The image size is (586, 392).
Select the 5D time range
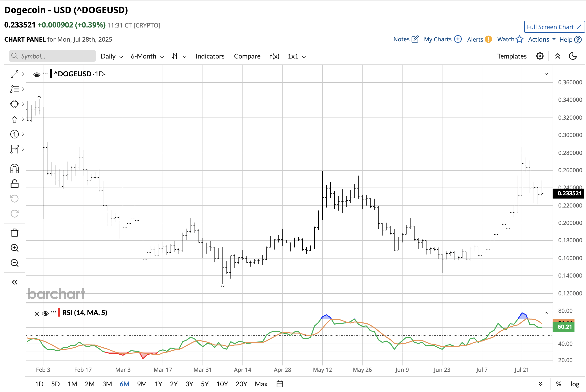[x=55, y=384]
